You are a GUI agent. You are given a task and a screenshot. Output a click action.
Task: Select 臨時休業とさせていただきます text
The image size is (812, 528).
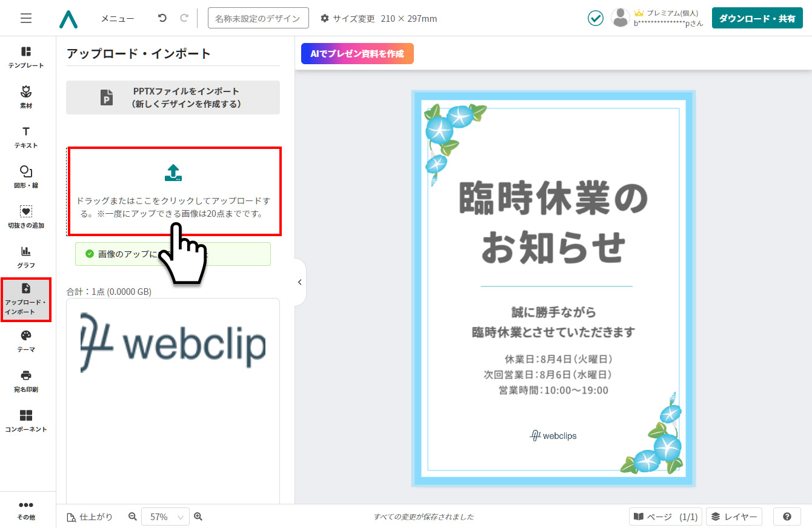point(553,332)
